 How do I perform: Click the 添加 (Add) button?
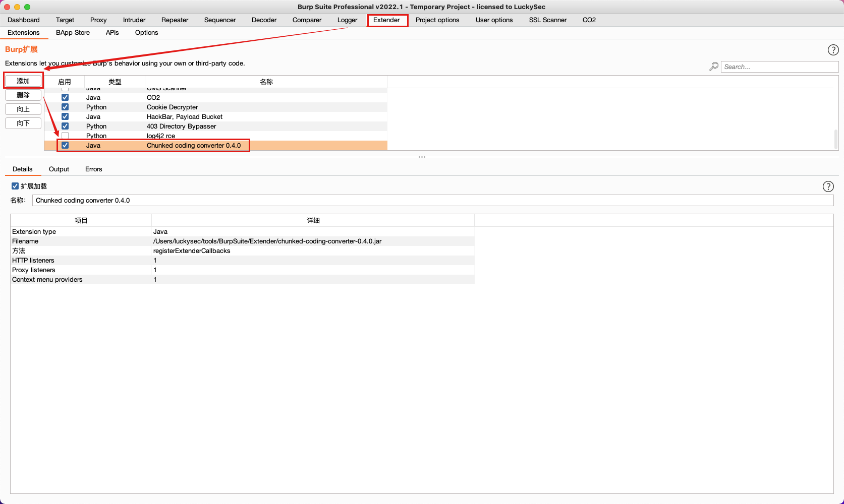coord(23,81)
